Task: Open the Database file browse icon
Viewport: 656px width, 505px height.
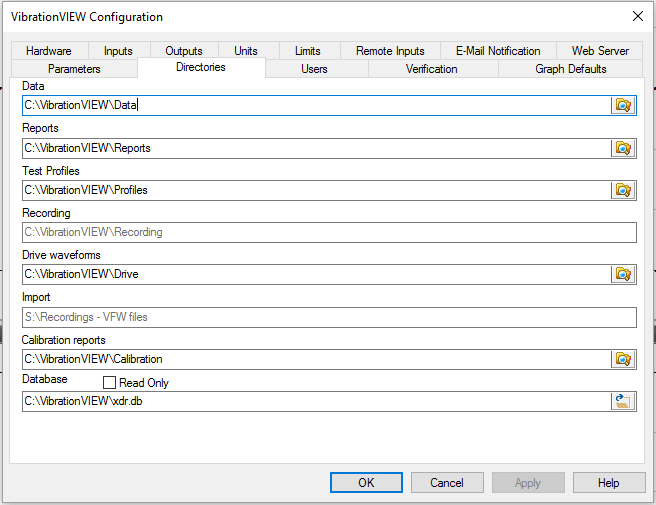Action: click(623, 401)
